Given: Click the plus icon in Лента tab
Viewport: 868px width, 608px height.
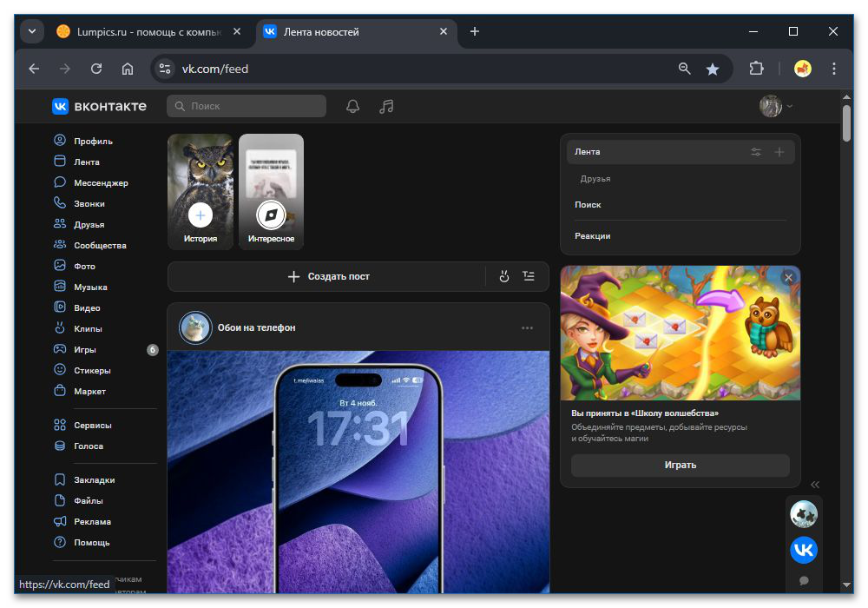Looking at the screenshot, I should tap(779, 152).
